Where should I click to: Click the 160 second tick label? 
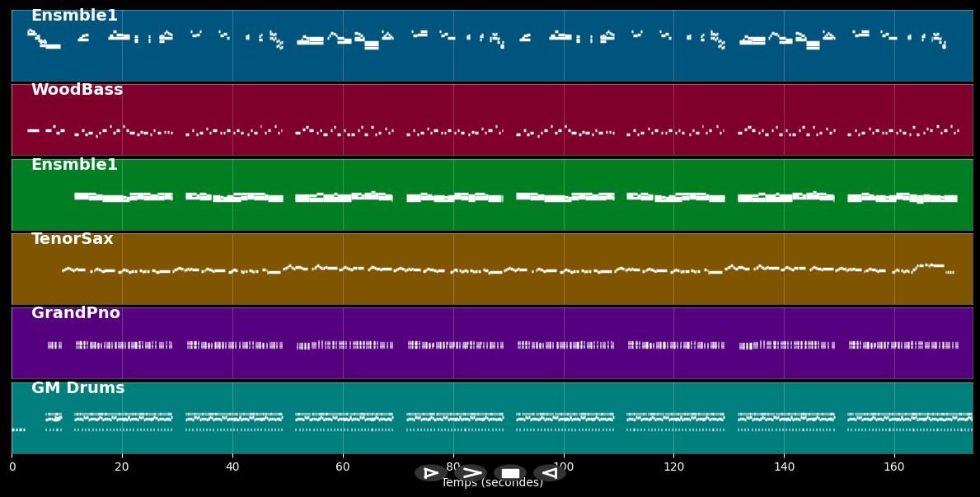click(x=894, y=467)
